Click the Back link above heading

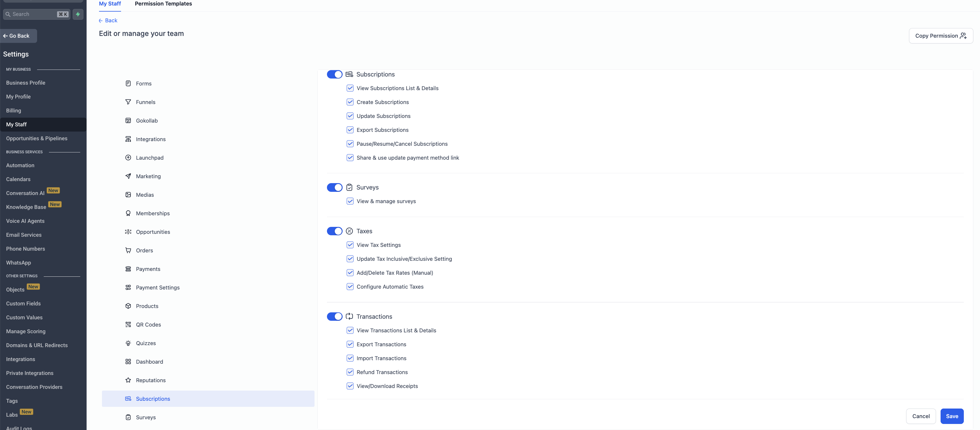click(x=108, y=21)
